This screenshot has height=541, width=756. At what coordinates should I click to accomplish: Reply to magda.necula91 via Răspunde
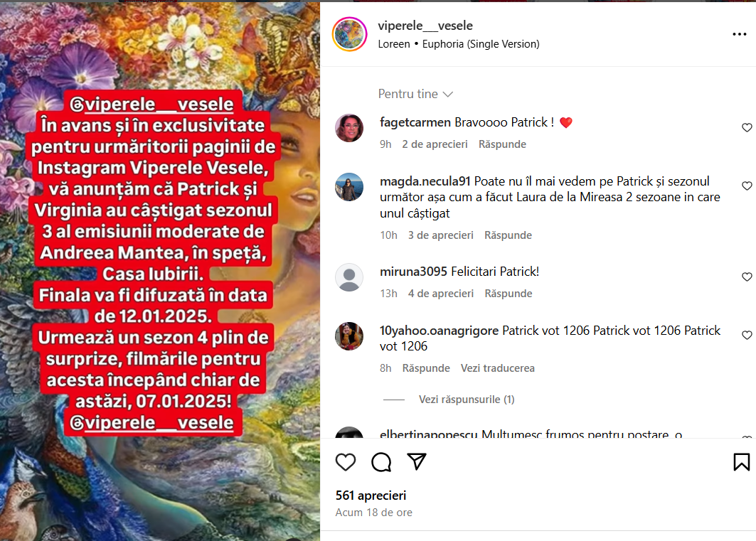[508, 235]
